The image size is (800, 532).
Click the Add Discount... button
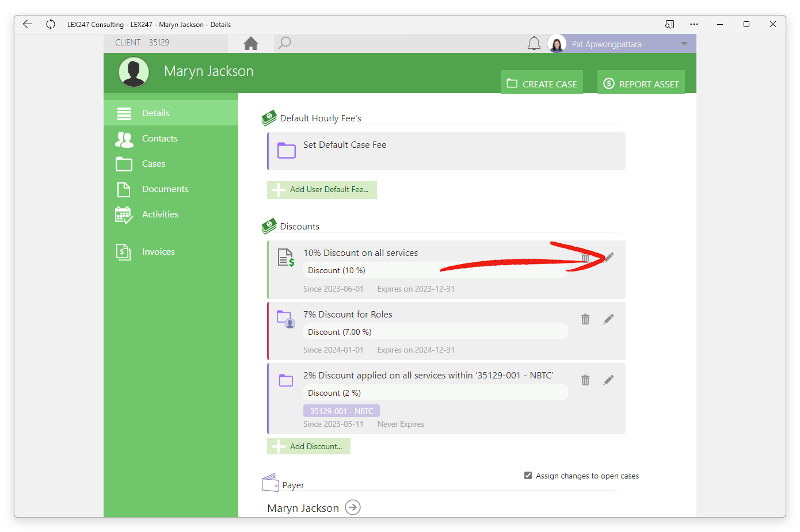coord(308,446)
